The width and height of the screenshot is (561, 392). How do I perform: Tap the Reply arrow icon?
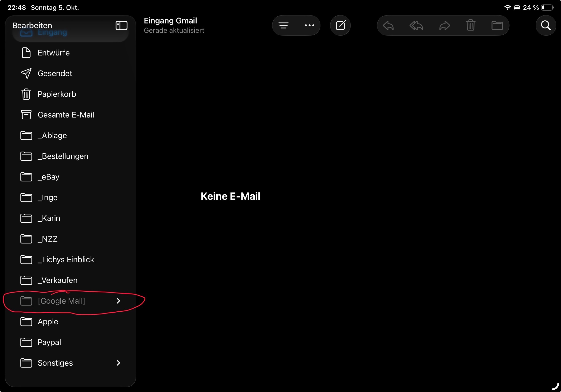[388, 25]
